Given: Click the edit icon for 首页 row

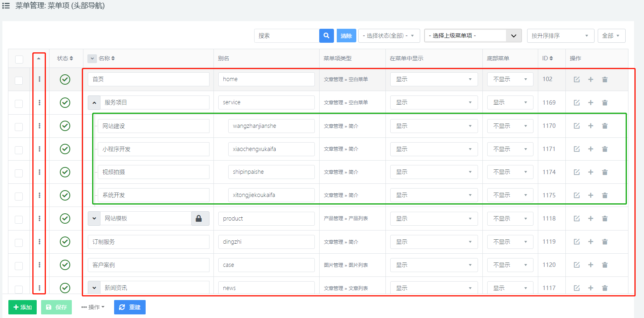Looking at the screenshot, I should pyautogui.click(x=577, y=79).
